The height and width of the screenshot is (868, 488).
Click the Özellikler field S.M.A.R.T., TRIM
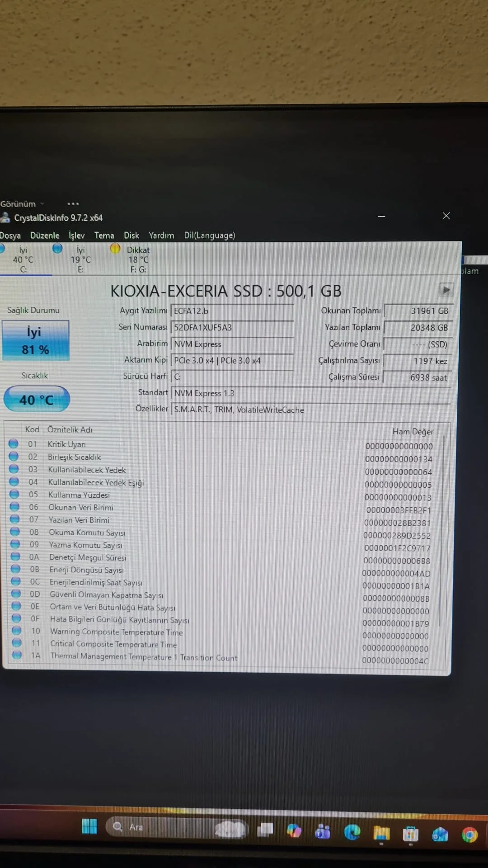[311, 410]
